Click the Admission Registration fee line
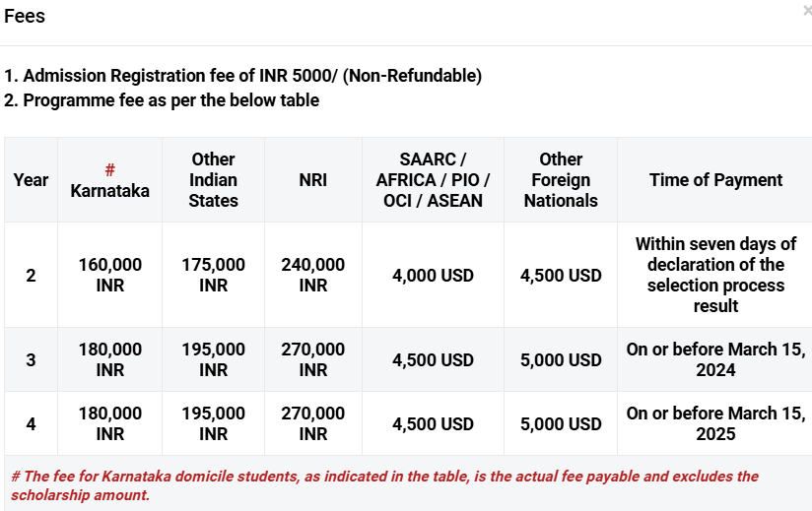The width and height of the screenshot is (812, 511). (242, 76)
